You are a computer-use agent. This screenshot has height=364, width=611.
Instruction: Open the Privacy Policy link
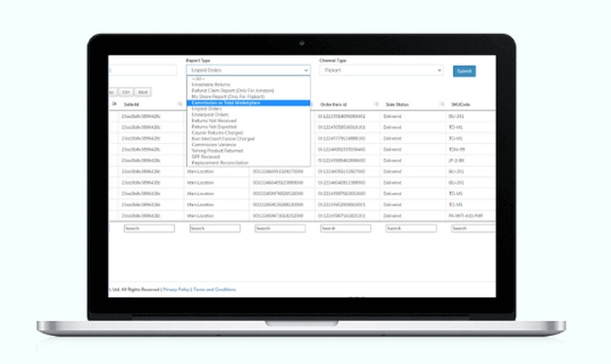point(176,289)
